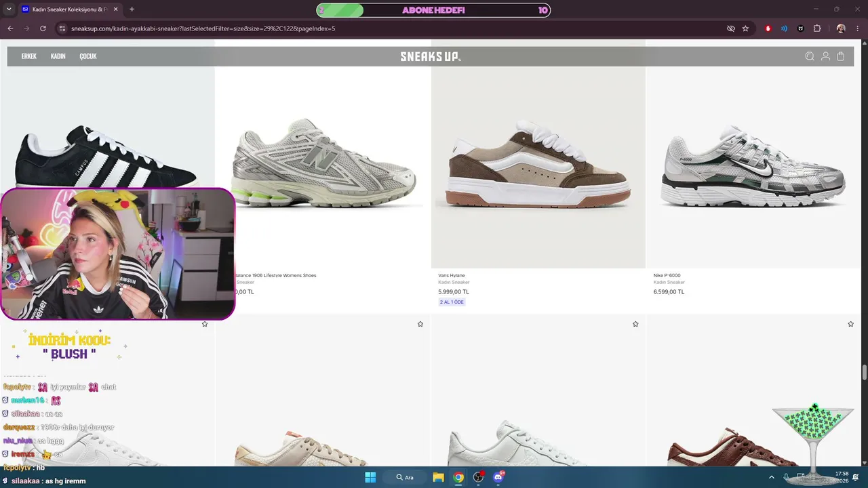Click the 2 AL 1 ÖDE badge
The height and width of the screenshot is (488, 868).
point(452,302)
